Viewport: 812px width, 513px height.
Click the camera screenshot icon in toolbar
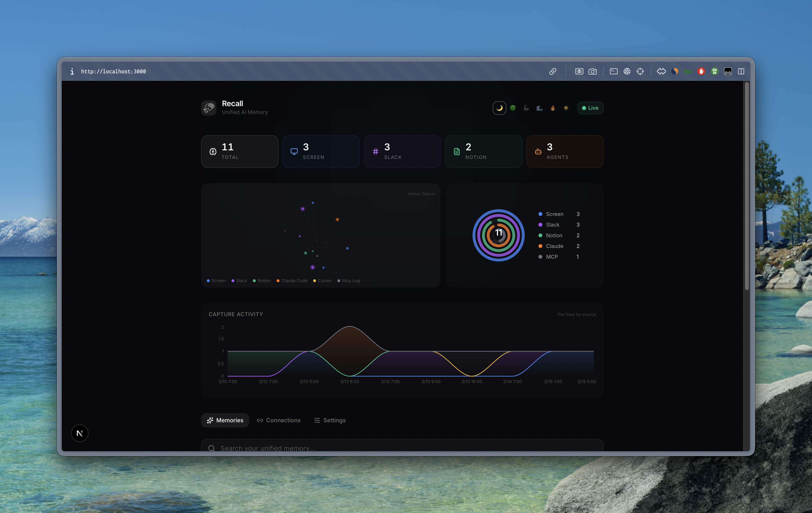pyautogui.click(x=592, y=71)
